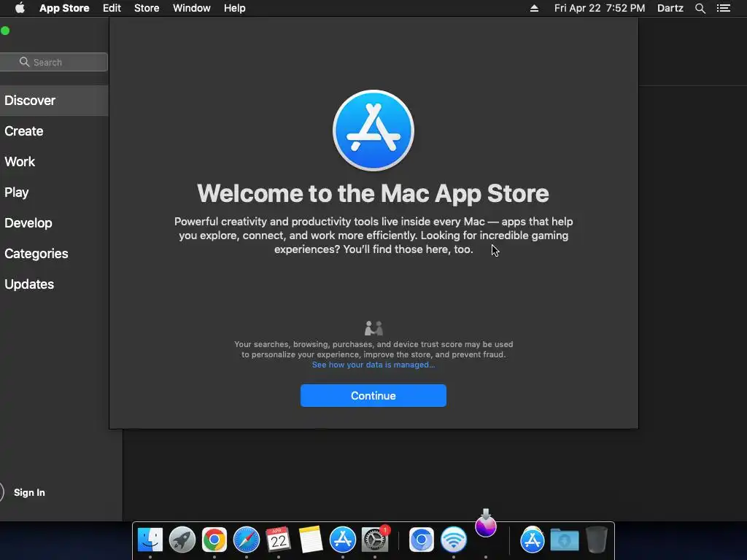This screenshot has height=560, width=747.
Task: Select Develop in the sidebar
Action: click(x=54, y=223)
